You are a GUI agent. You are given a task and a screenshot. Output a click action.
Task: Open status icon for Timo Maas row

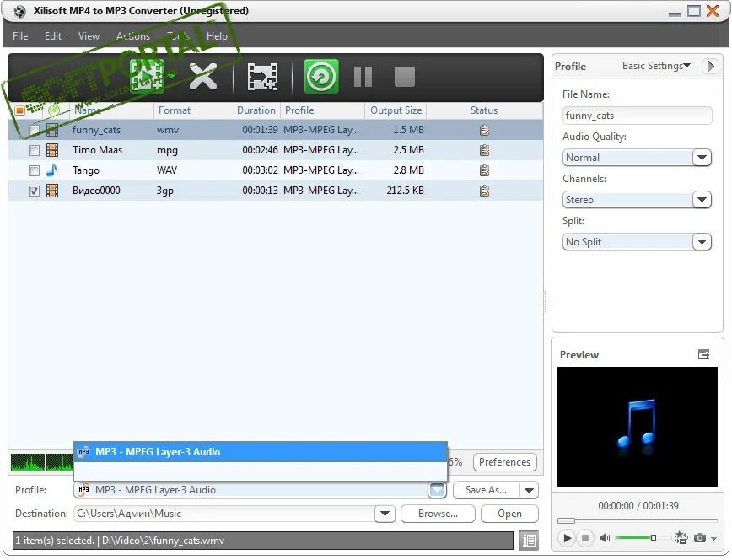(x=485, y=150)
